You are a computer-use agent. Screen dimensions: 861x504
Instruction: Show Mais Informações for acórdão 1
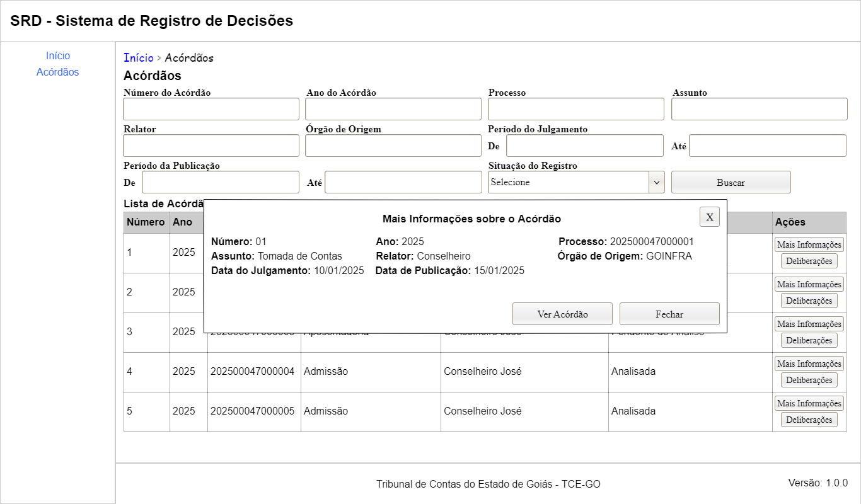(x=809, y=244)
